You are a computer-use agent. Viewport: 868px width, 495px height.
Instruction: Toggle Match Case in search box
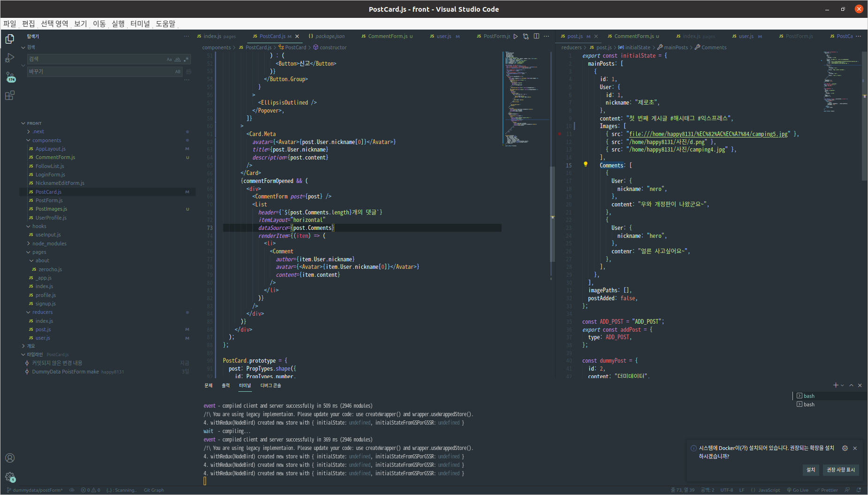click(x=169, y=59)
